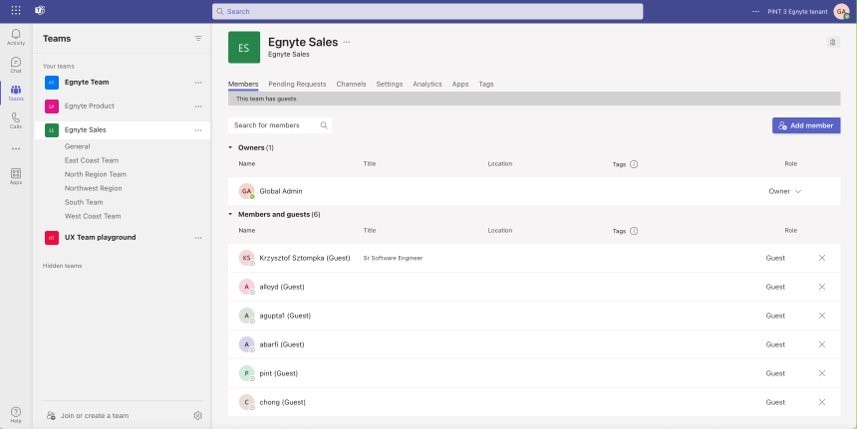Open Chat from the left rail
This screenshot has height=429, width=857.
(x=16, y=65)
